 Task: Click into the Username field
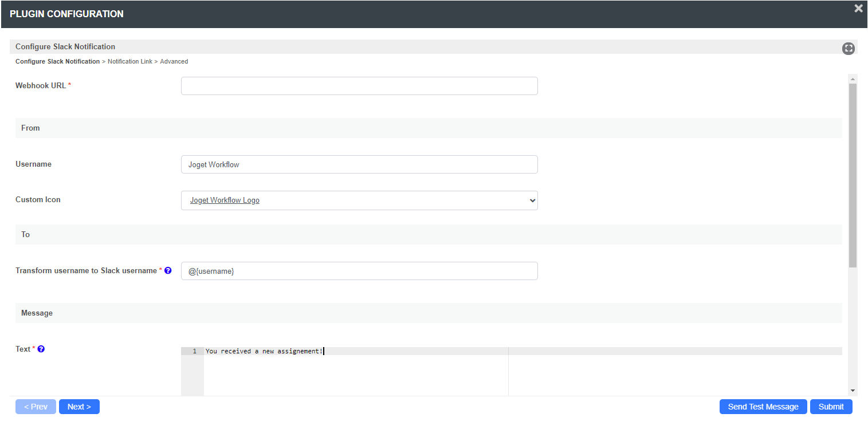(359, 164)
